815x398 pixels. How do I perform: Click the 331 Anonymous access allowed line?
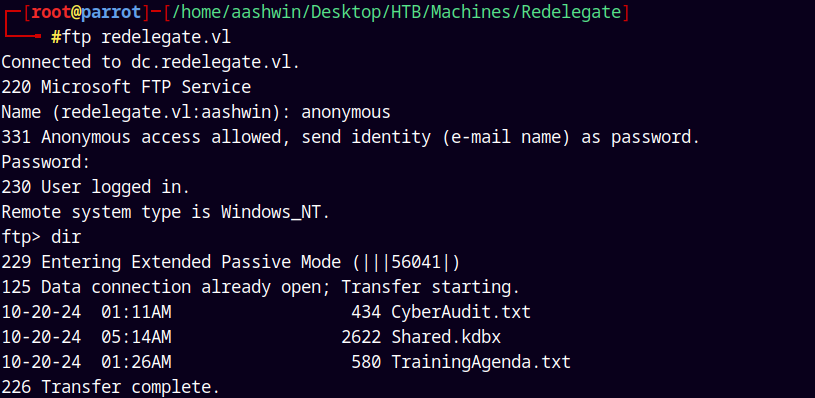click(350, 137)
